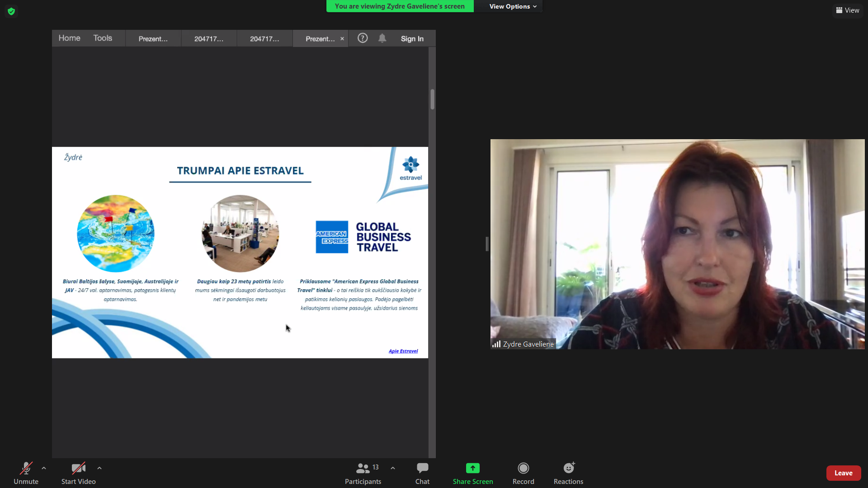Click the notifications bell icon
The height and width of the screenshot is (488, 868).
point(382,38)
